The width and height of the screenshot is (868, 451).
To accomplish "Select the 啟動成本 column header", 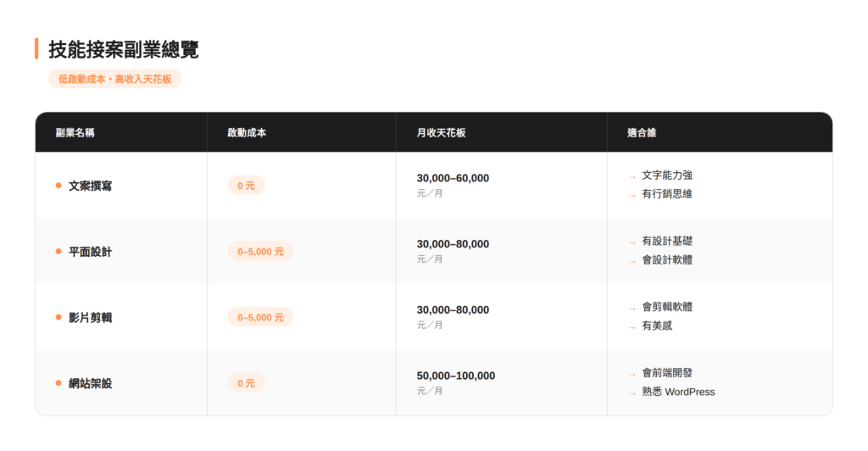I will (x=248, y=133).
